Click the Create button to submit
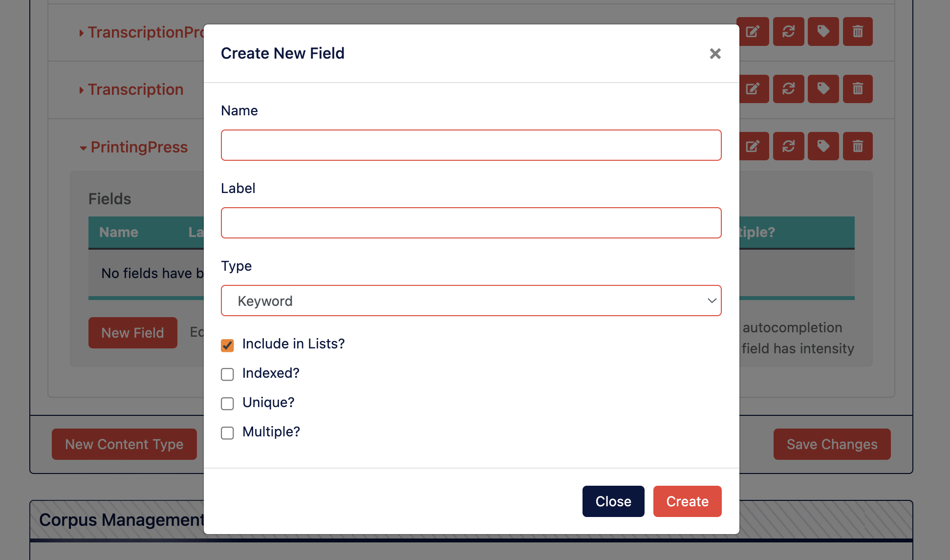Image resolution: width=950 pixels, height=560 pixels. [x=687, y=501]
